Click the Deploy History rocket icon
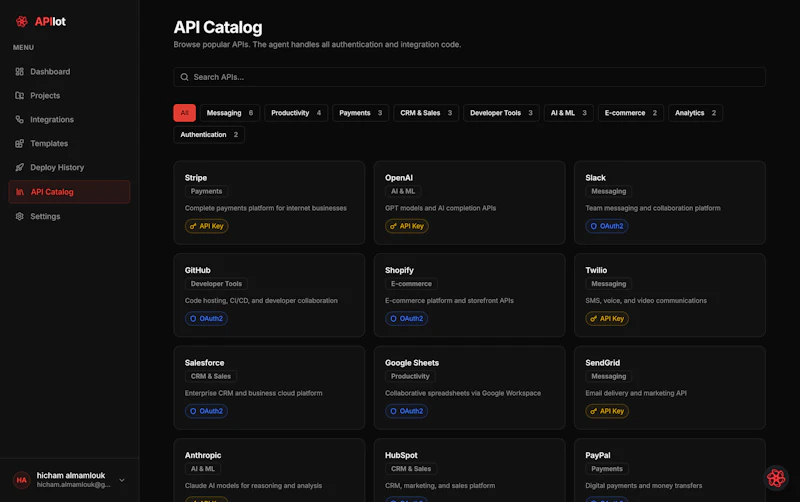 [19, 167]
